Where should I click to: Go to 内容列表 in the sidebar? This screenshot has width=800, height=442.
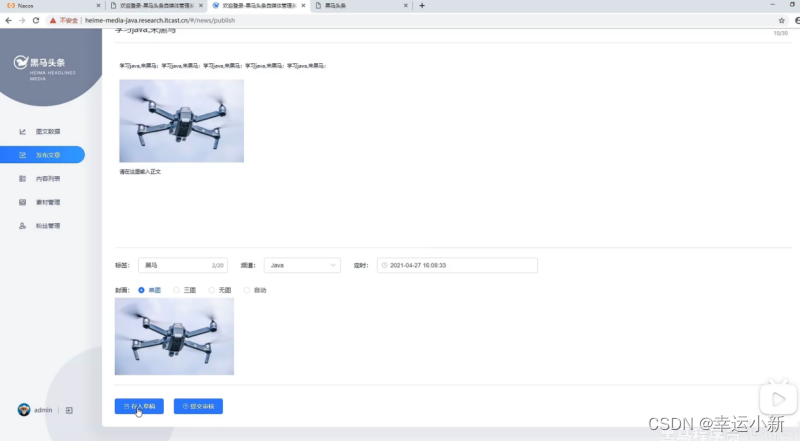[x=48, y=179]
